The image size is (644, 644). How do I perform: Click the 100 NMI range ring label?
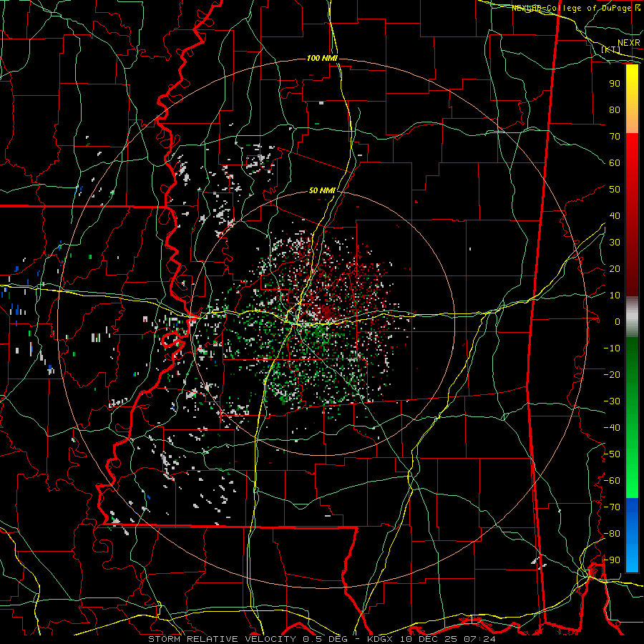(x=322, y=59)
